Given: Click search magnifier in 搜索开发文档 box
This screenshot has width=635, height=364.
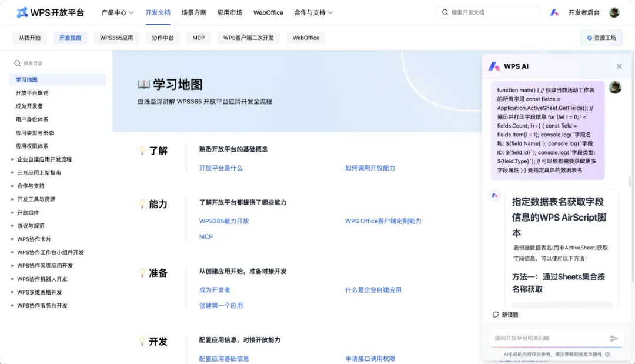Looking at the screenshot, I should click(x=445, y=12).
